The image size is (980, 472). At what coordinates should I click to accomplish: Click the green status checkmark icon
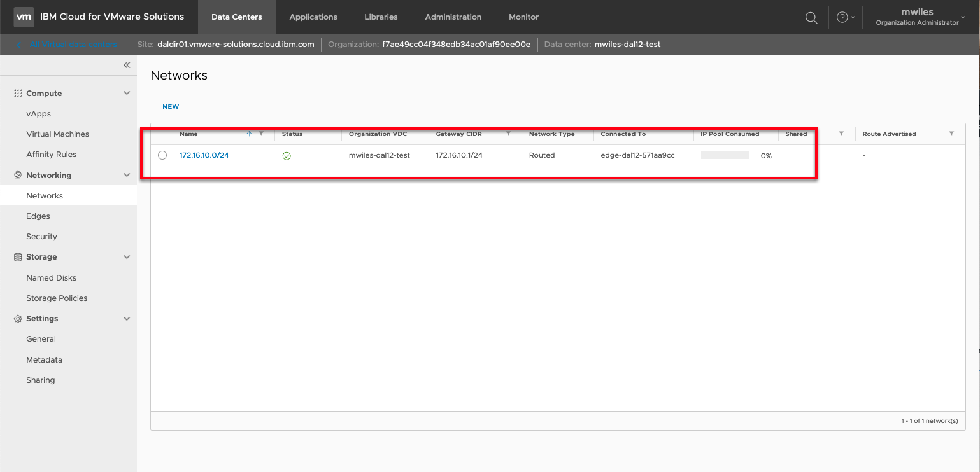[x=287, y=156]
